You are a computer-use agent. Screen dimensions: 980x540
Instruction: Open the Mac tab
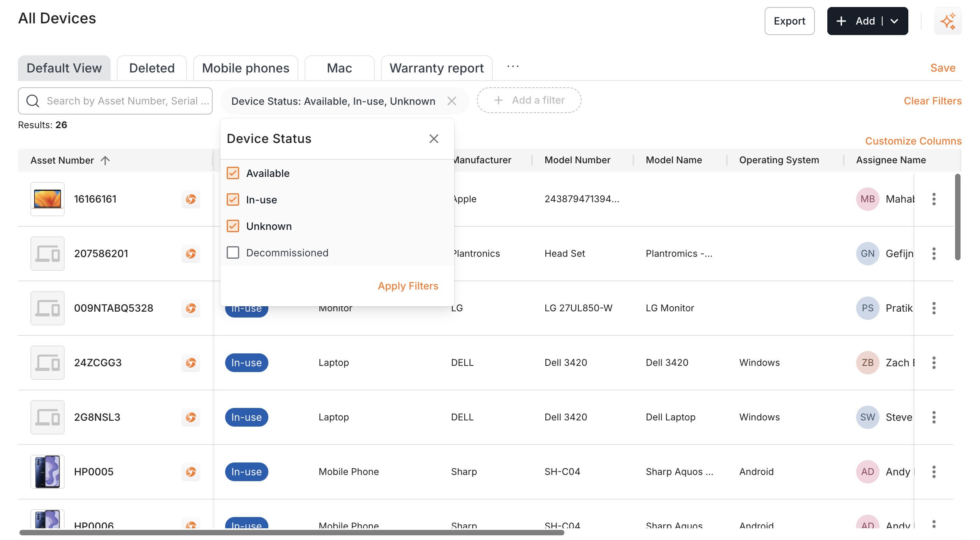[340, 68]
